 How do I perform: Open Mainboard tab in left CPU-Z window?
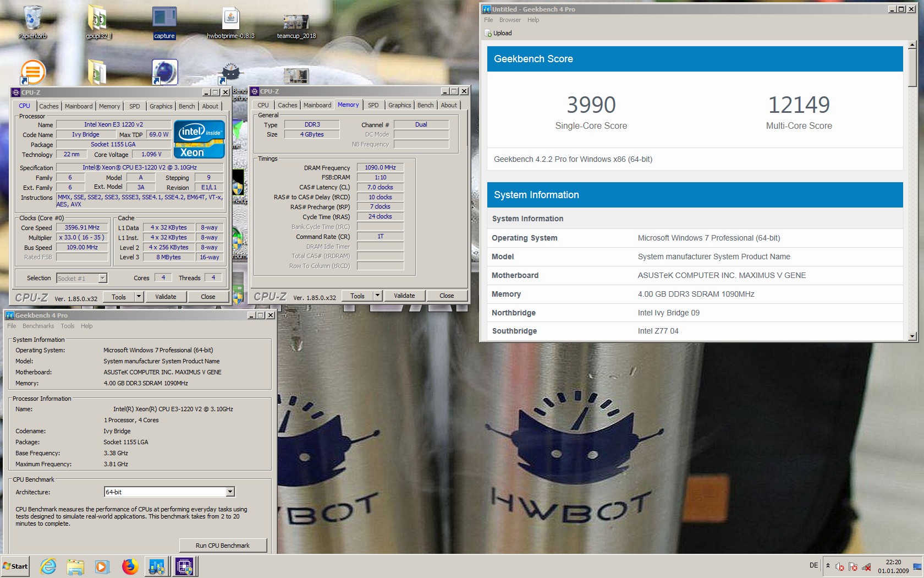tap(79, 106)
